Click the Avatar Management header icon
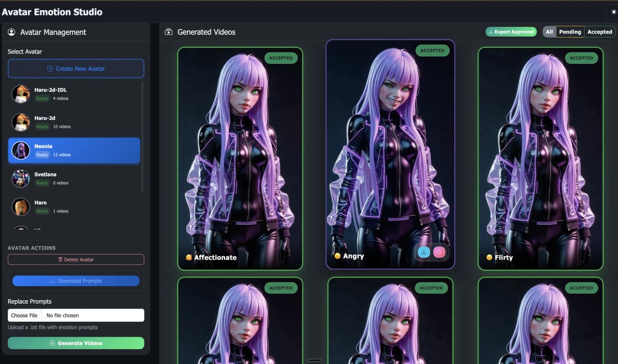618x364 pixels. (11, 32)
